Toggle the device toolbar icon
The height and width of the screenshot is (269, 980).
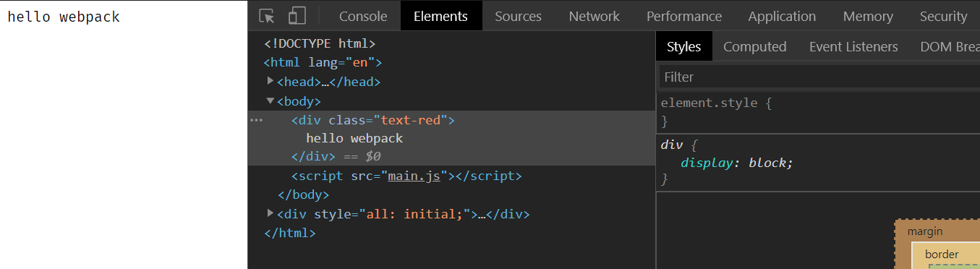pyautogui.click(x=297, y=16)
